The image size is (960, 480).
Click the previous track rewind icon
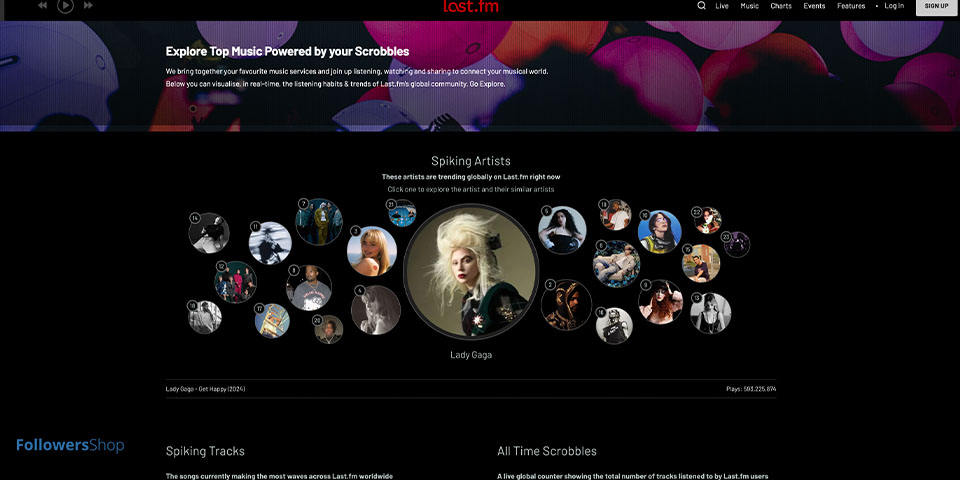tap(42, 5)
